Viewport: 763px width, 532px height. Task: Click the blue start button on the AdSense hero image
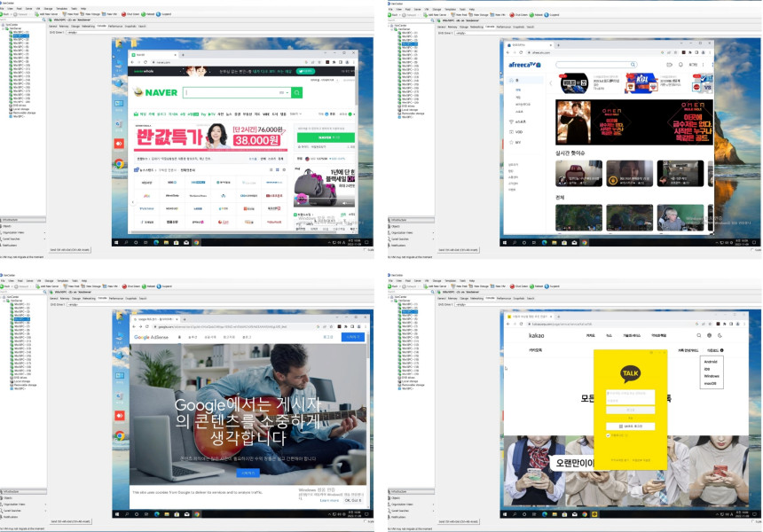pyautogui.click(x=248, y=473)
